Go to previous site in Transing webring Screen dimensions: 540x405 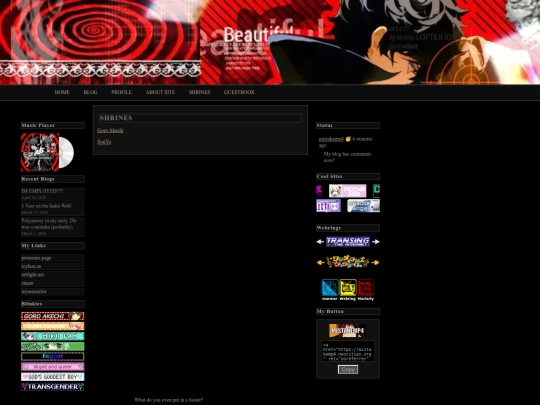pyautogui.click(x=320, y=242)
